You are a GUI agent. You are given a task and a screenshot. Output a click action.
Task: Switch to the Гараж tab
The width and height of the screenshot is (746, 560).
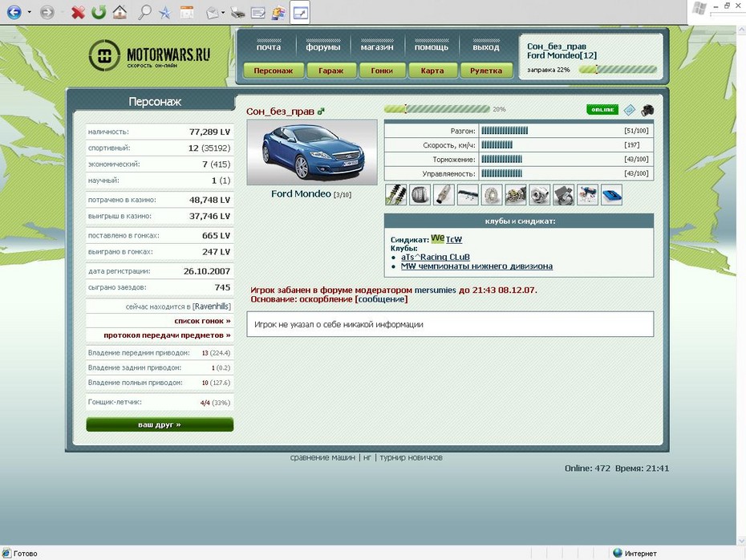331,71
